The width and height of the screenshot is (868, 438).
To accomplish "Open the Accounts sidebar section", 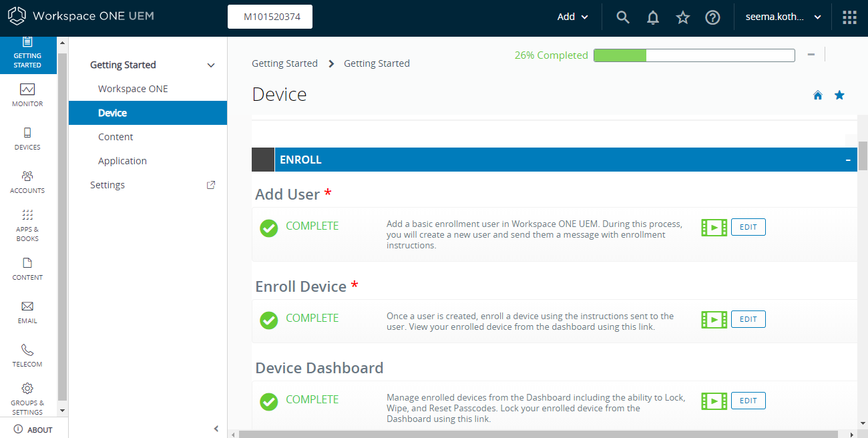I will [x=27, y=182].
